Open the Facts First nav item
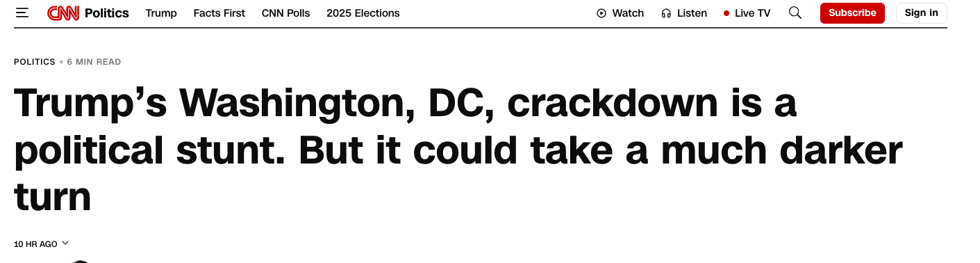The image size is (980, 263). 219,13
